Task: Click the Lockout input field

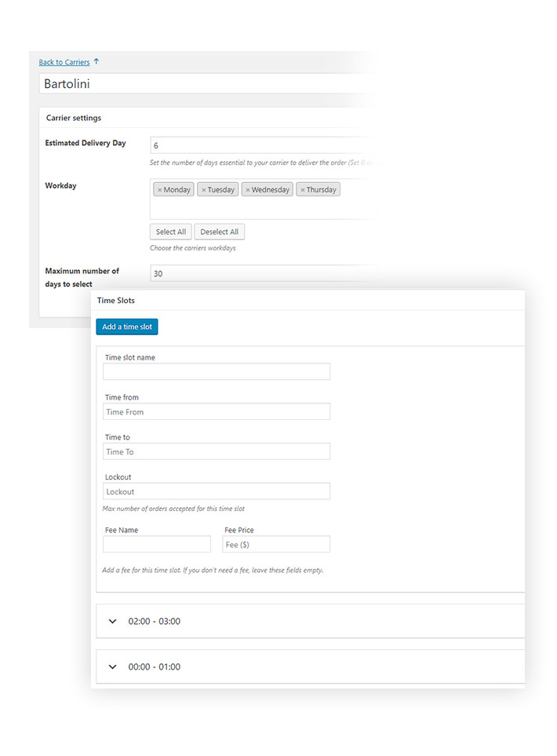Action: (216, 491)
